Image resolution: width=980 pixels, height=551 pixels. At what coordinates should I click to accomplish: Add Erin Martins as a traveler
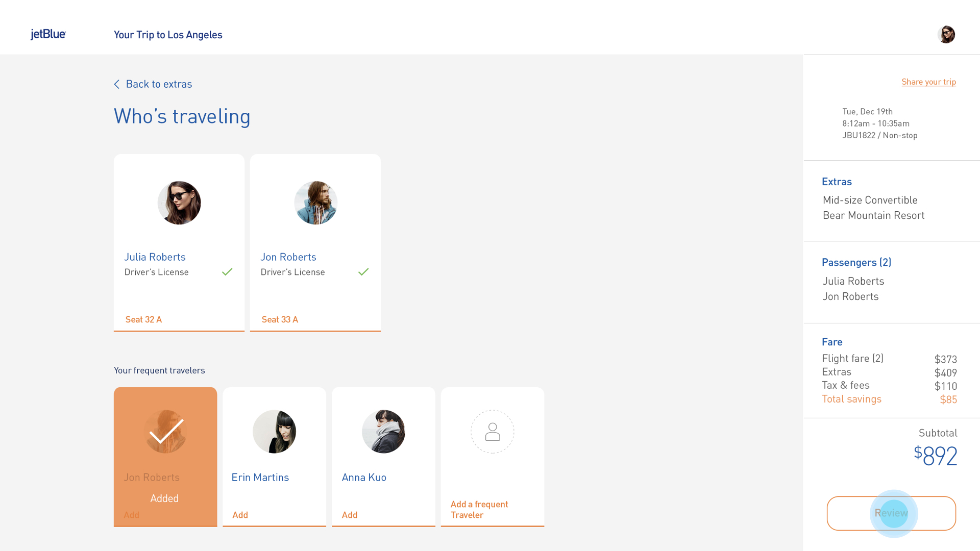[240, 515]
